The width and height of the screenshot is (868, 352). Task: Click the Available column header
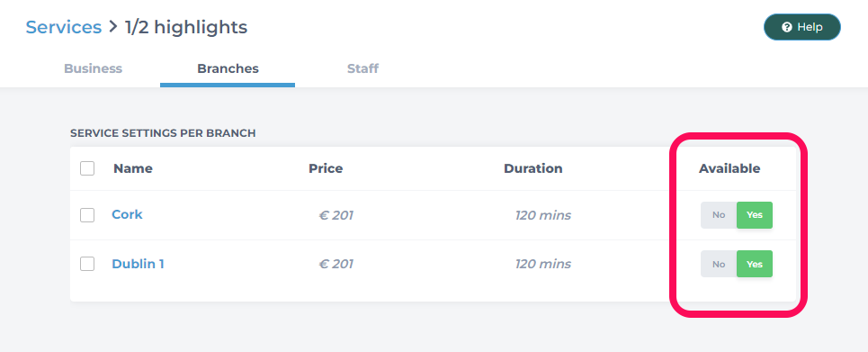point(729,168)
